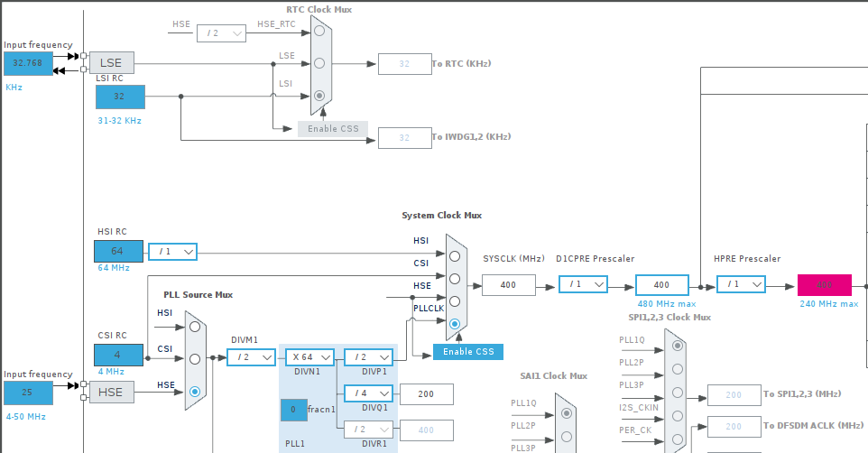Open the D1CPRE Prescaler dropdown
868x453 pixels.
(583, 284)
